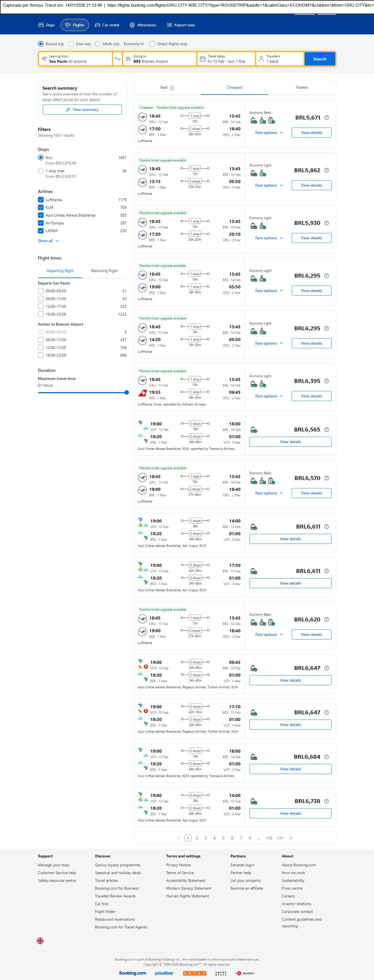Screen dimensions: 374x980
Task: Switch to the Fastest tab
Action: [x=302, y=88]
